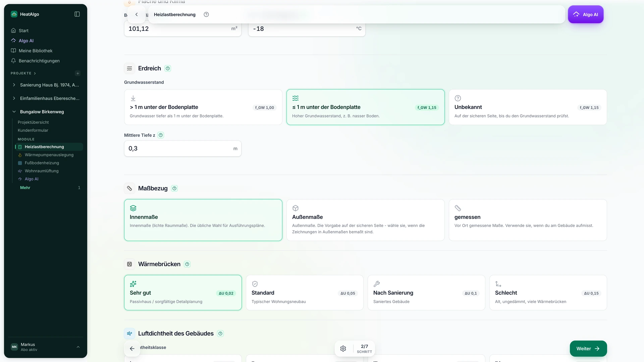Click the Maßbezug ruler section icon
Image resolution: width=644 pixels, height=362 pixels.
point(129,188)
